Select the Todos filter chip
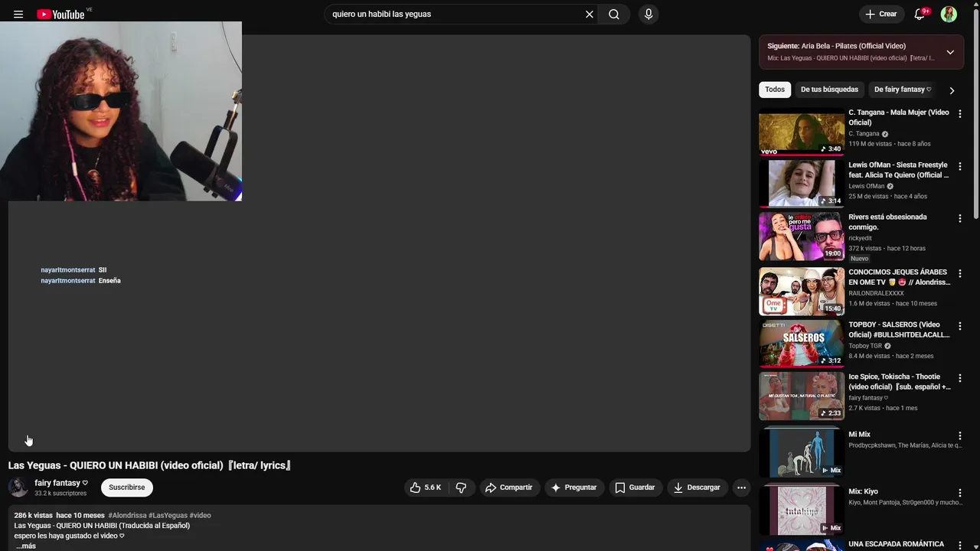 tap(775, 90)
